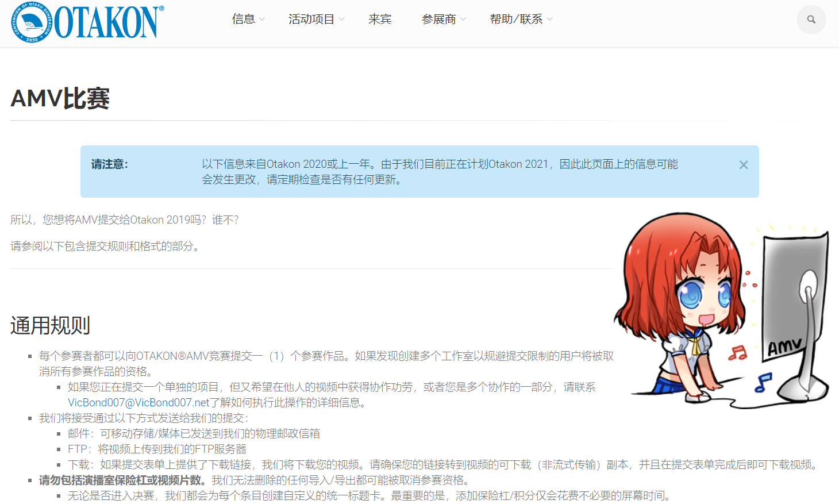The height and width of the screenshot is (504, 839).
Task: Open the search button in header
Action: pos(811,20)
